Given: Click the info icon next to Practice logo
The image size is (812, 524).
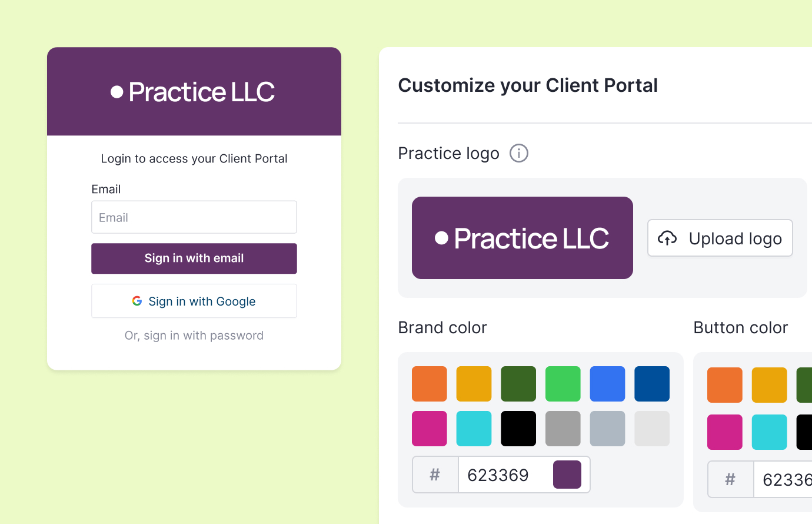Looking at the screenshot, I should [518, 153].
